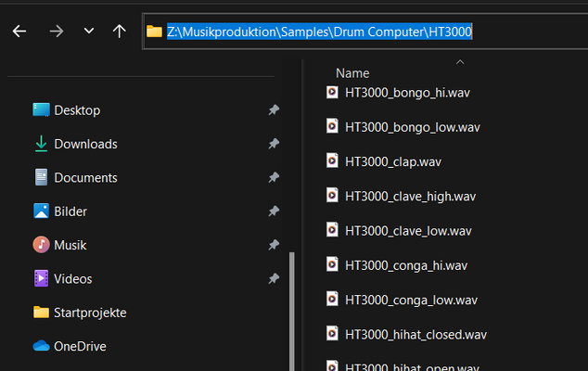Select HT3000_conga_low.wav file name
588x371 pixels.
point(412,301)
